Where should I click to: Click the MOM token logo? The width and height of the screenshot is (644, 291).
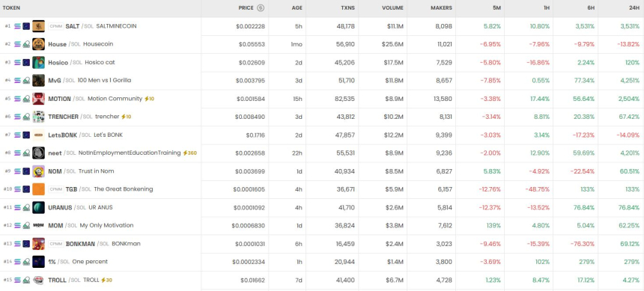coord(39,225)
